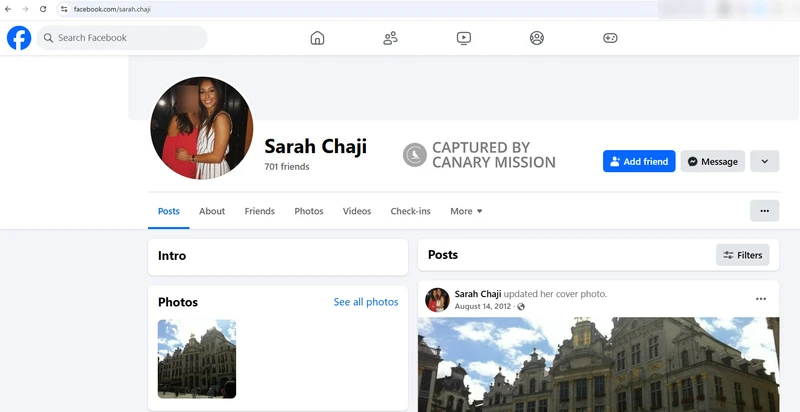
Task: Open the cover photo image in post
Action: tap(598, 365)
